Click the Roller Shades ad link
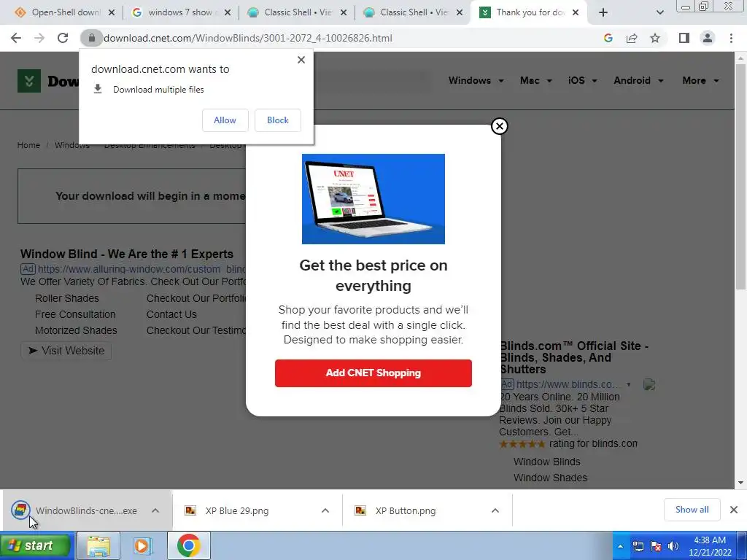The image size is (747, 560). tap(67, 298)
